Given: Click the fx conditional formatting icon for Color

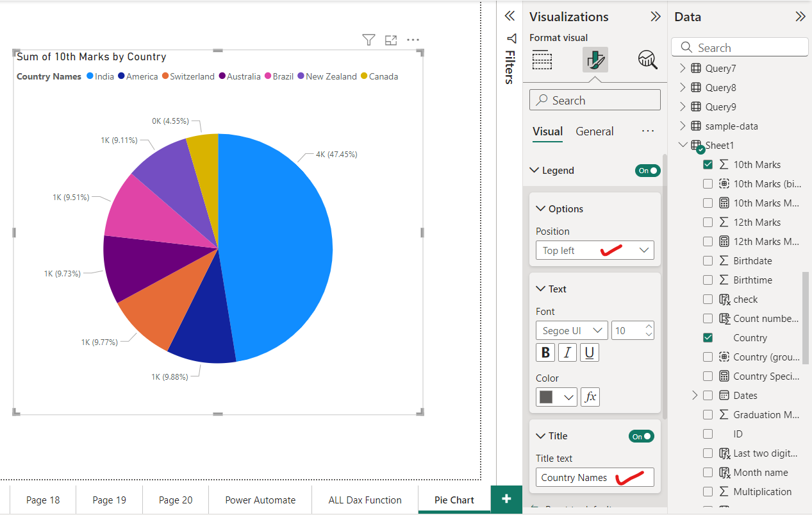Looking at the screenshot, I should click(x=590, y=396).
